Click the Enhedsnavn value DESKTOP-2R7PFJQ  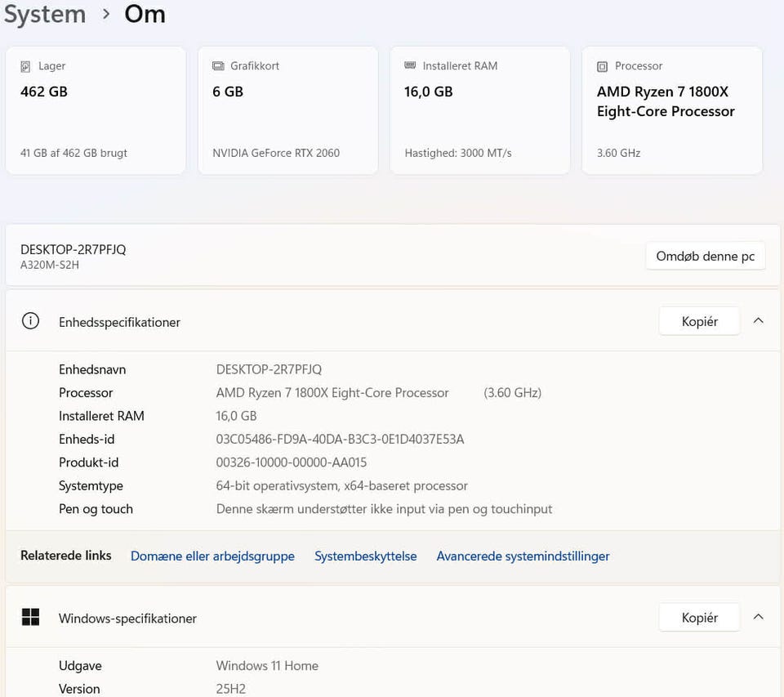[269, 369]
